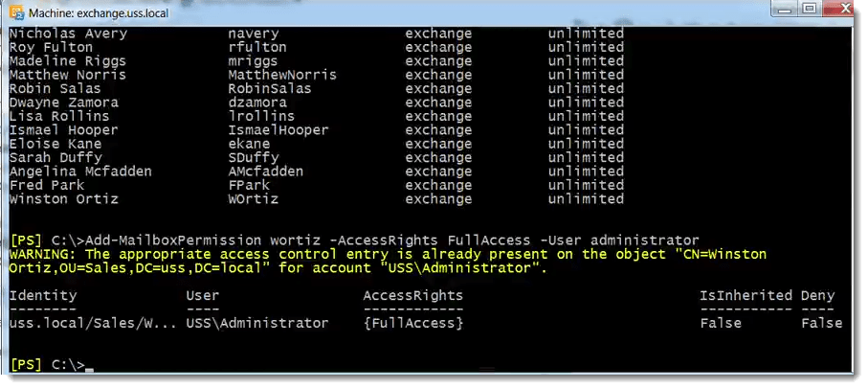Screen dimensions: 868x389
Task: Click the False value under Deny
Action: tap(821, 323)
